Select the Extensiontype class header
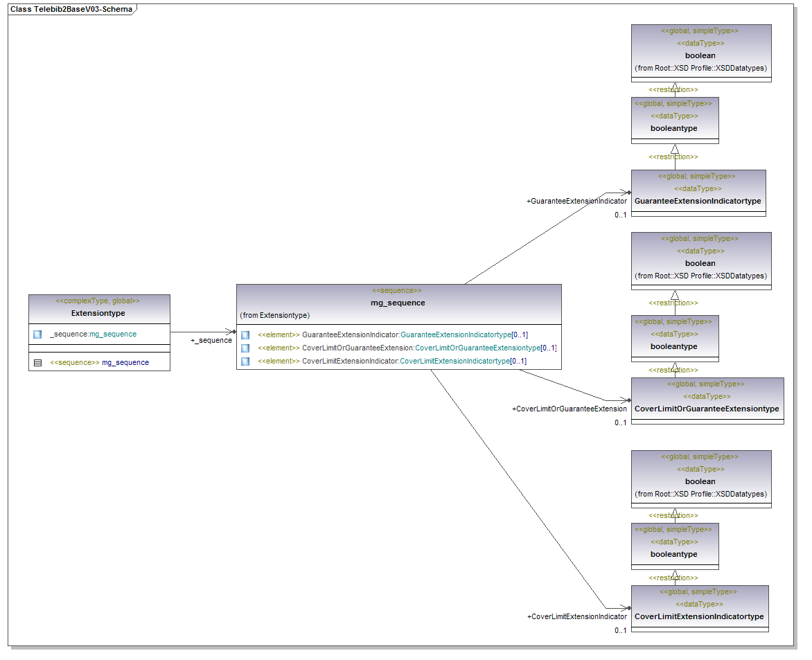812x660 pixels. [x=98, y=313]
